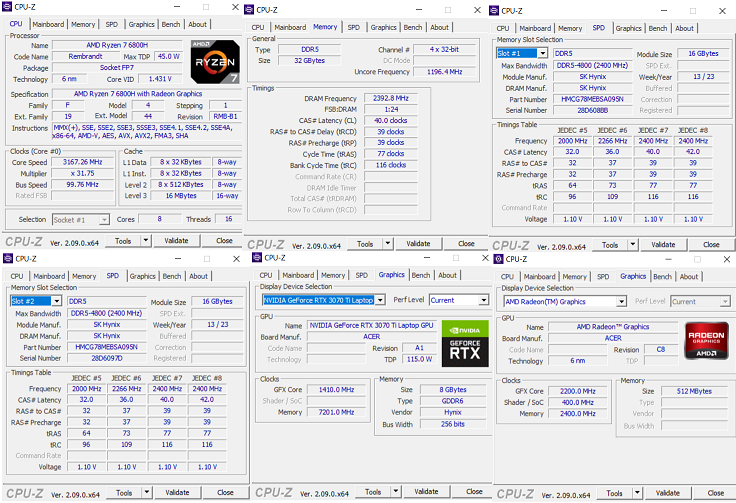Expand Tools arrow in Ryzen CPU window

[146, 241]
